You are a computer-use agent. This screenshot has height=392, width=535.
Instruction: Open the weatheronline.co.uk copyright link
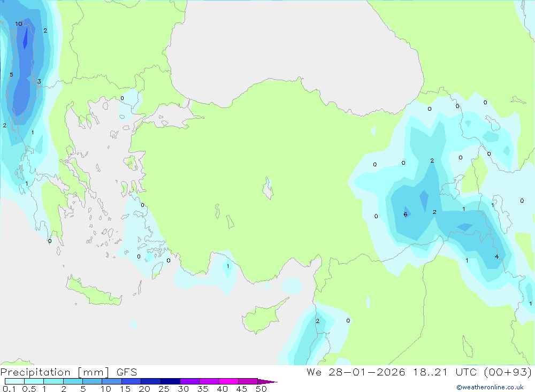coord(490,387)
